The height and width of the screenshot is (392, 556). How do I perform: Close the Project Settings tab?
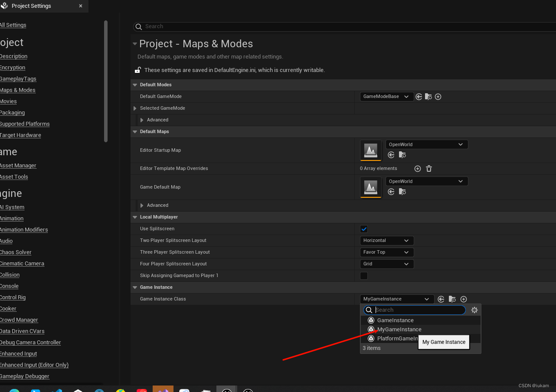click(x=81, y=6)
